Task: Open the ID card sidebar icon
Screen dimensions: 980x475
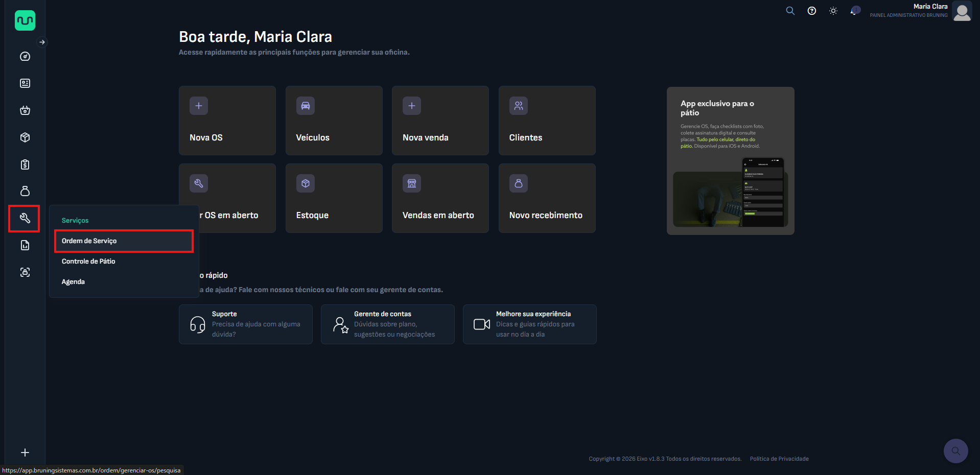Action: coord(25,83)
